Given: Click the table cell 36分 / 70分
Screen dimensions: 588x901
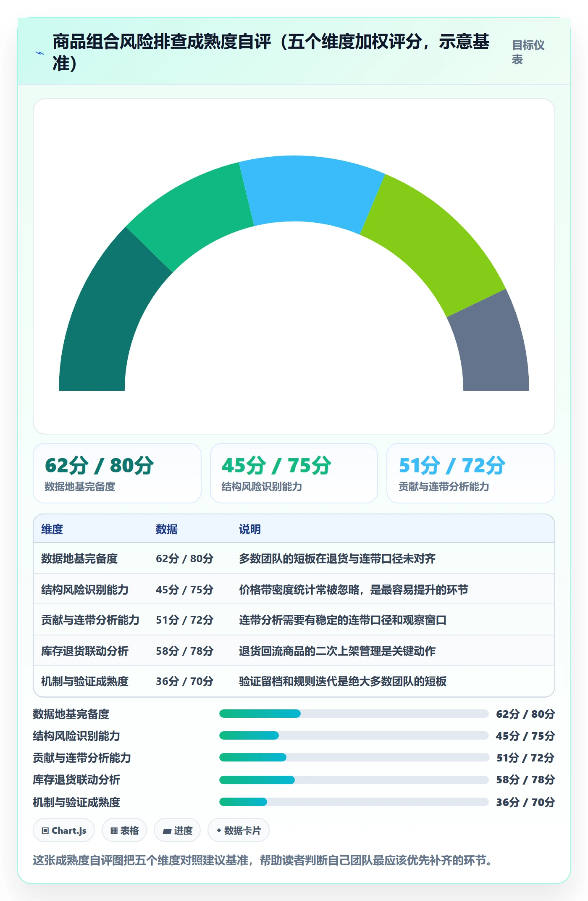Looking at the screenshot, I should [184, 681].
